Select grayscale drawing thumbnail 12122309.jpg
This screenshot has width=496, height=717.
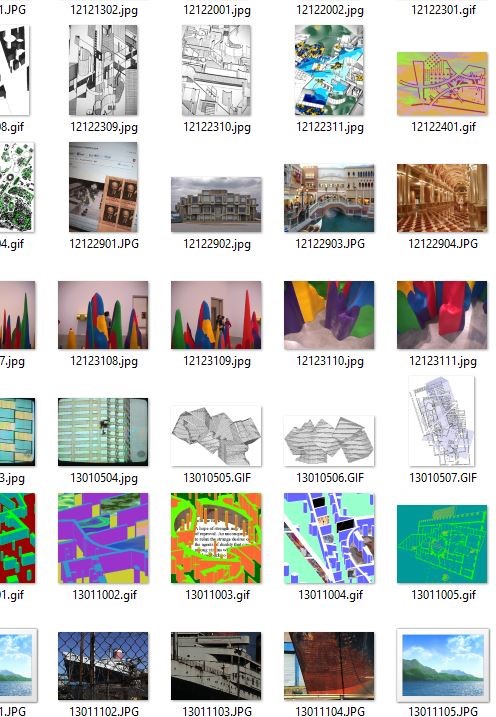(x=103, y=70)
